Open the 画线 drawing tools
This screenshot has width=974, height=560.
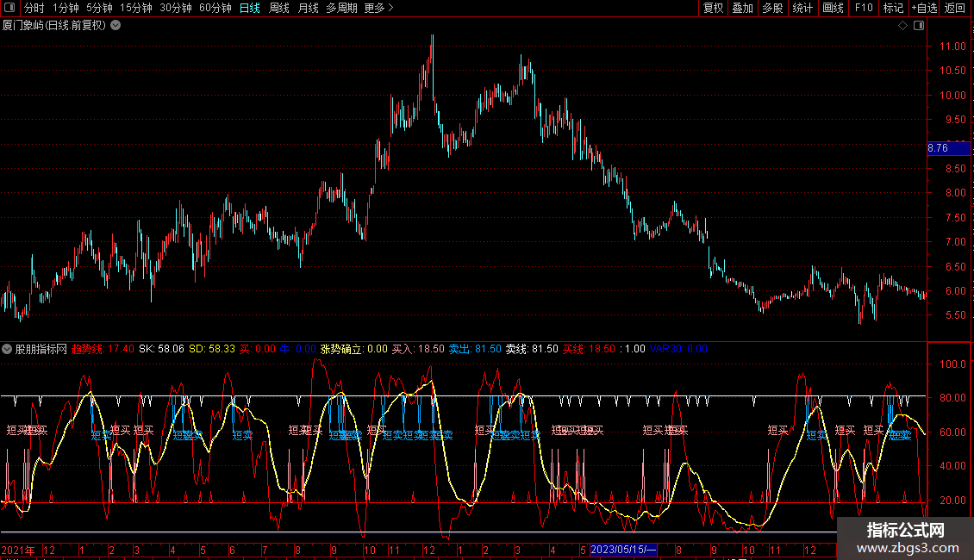point(833,8)
